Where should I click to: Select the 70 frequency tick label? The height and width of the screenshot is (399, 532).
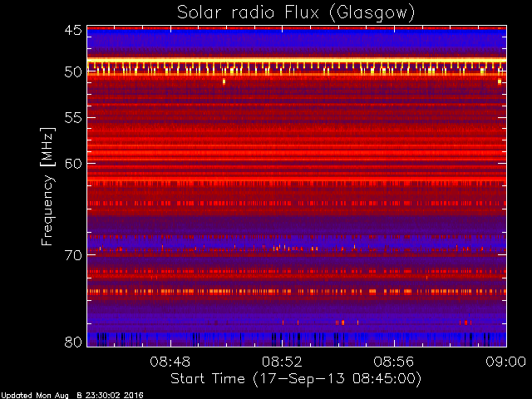click(x=73, y=255)
